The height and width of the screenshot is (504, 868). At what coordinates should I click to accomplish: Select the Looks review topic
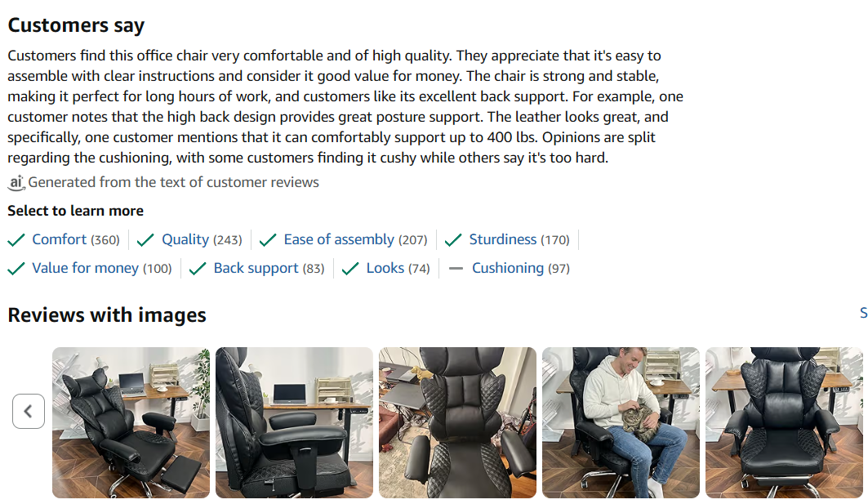pos(385,268)
